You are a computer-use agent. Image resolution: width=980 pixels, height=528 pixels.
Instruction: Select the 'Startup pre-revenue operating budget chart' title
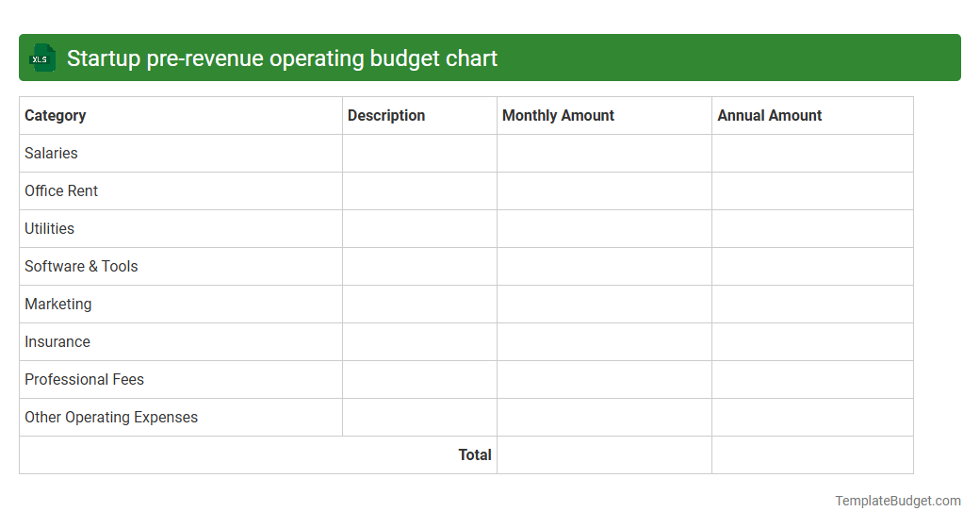pos(282,58)
